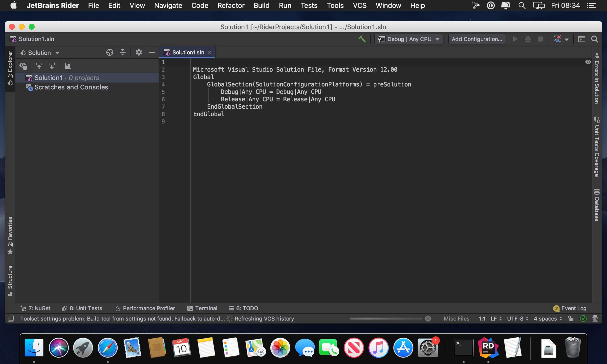
Task: Open the Refactor menu
Action: pyautogui.click(x=231, y=5)
